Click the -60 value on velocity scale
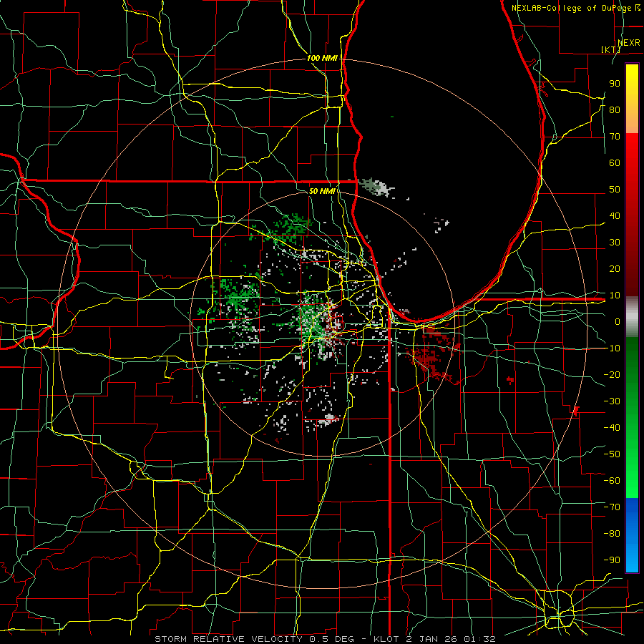 [612, 481]
